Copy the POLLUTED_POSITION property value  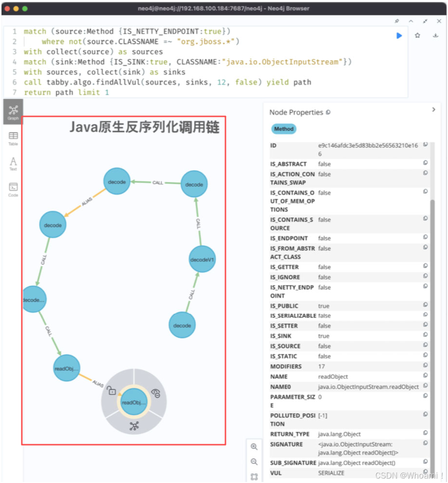426,414
